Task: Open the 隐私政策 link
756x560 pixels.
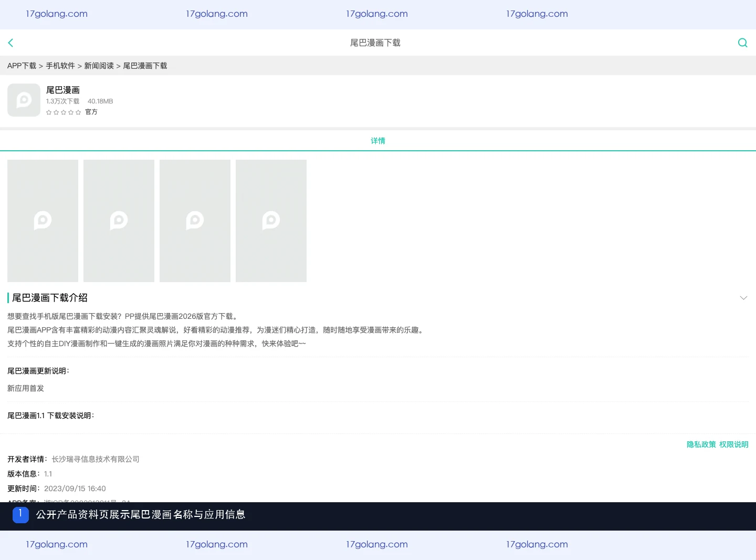Action: pos(701,444)
